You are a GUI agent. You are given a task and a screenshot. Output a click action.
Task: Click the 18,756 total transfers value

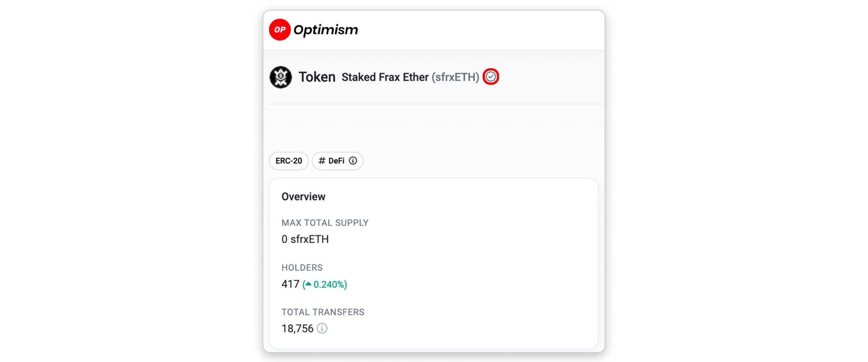pyautogui.click(x=297, y=329)
